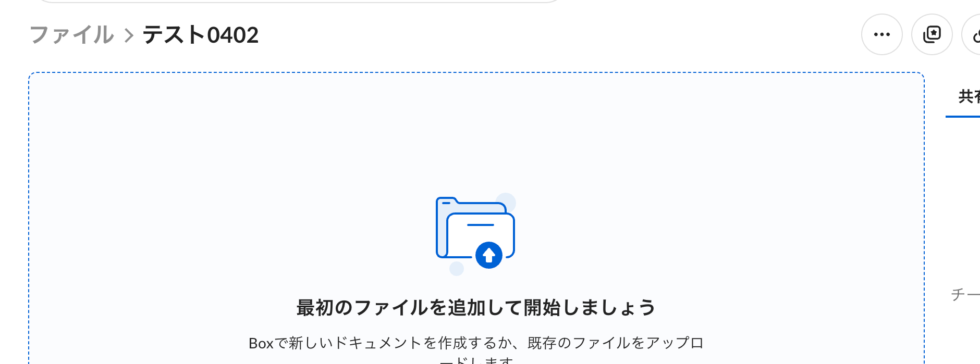
Task: Click the light circle above the folder illustration
Action: tap(506, 202)
